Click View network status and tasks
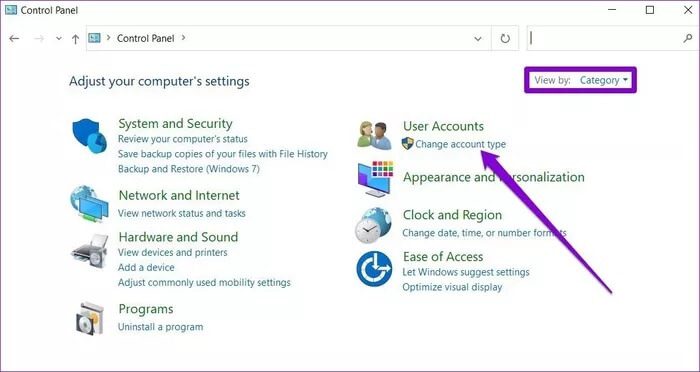This screenshot has height=372, width=700. tap(182, 213)
